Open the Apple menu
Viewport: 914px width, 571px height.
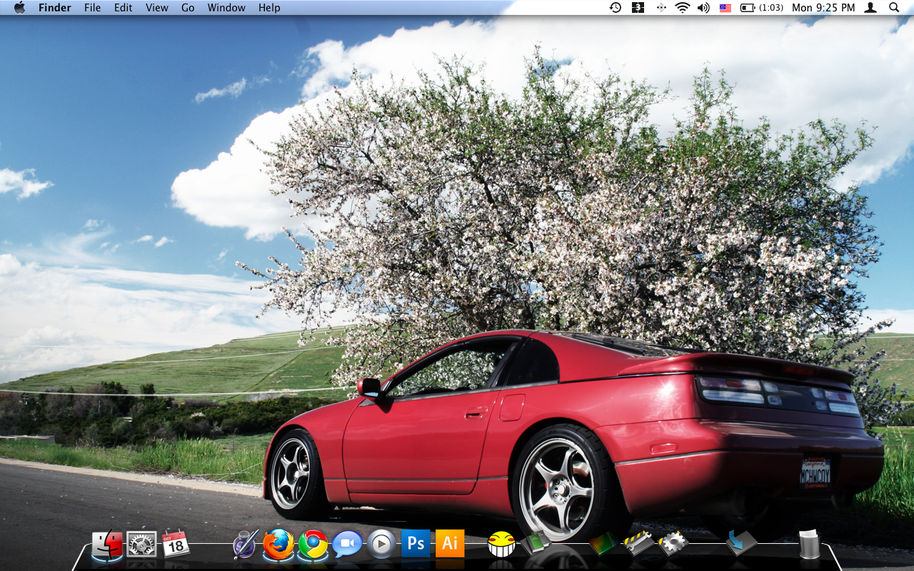pos(19,8)
